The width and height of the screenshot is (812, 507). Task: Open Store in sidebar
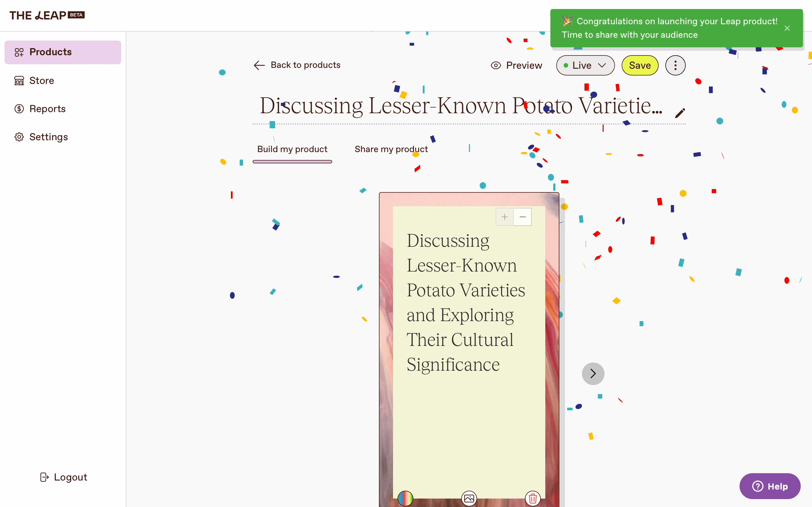(42, 81)
